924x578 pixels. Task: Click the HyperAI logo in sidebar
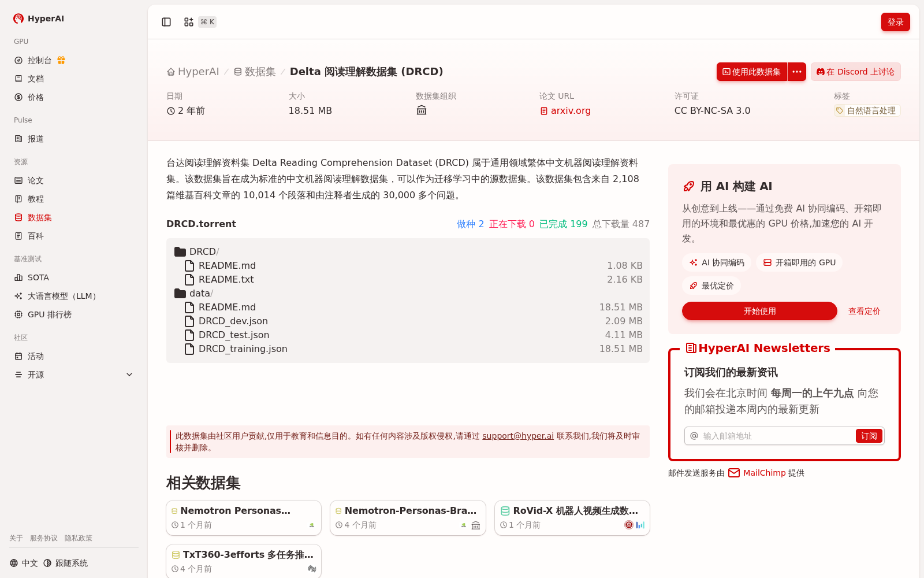click(x=39, y=18)
